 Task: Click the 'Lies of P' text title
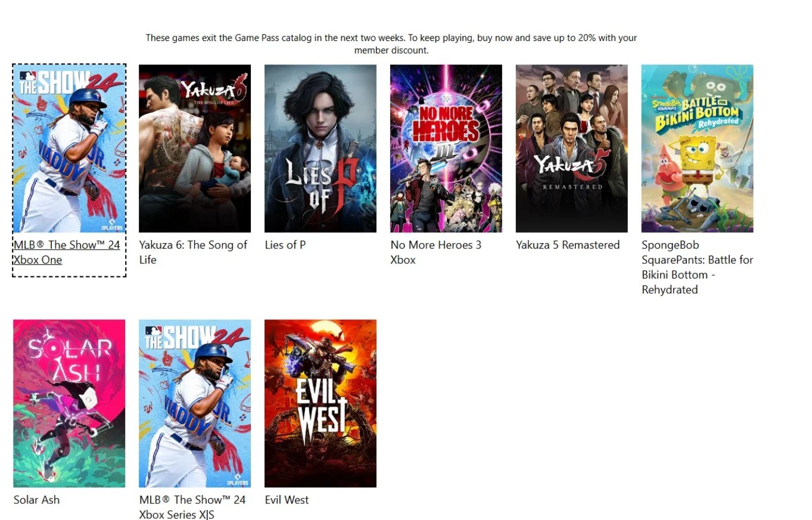click(x=285, y=245)
